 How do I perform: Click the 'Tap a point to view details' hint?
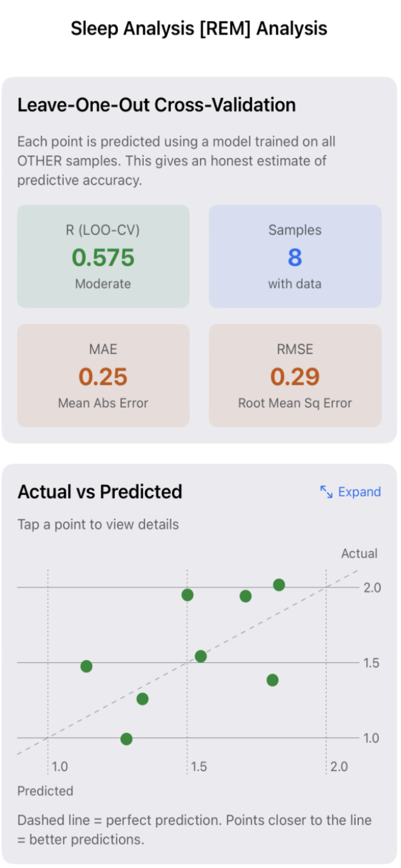click(x=98, y=525)
